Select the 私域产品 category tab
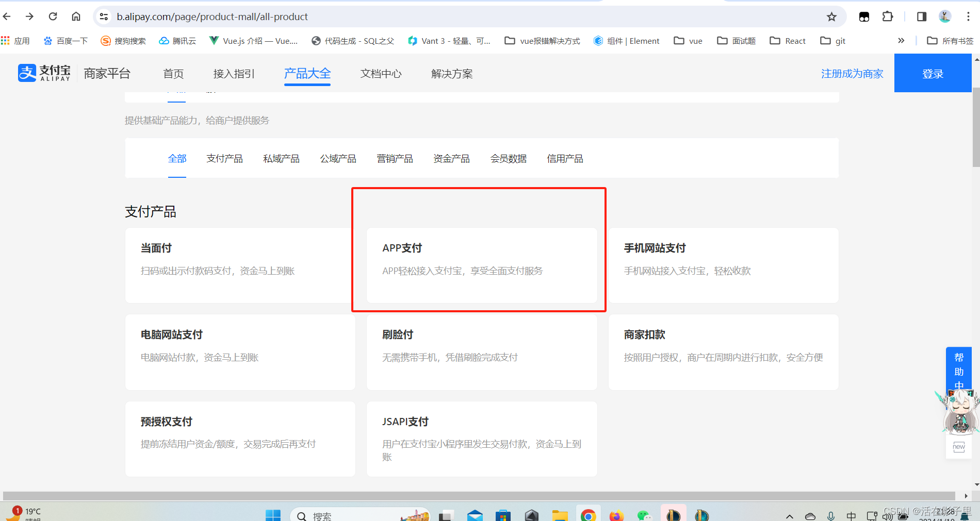Viewport: 980px width, 521px height. (x=281, y=159)
